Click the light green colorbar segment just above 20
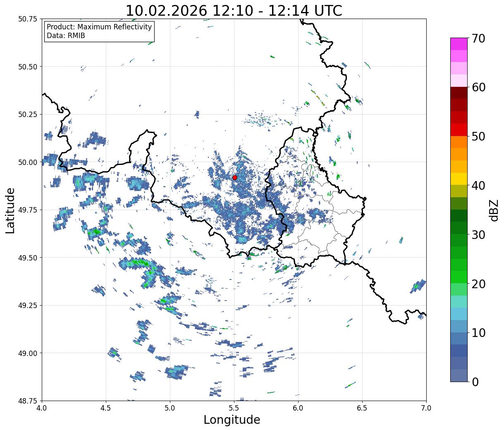Viewport: 504px width, 430px height. 459,277
